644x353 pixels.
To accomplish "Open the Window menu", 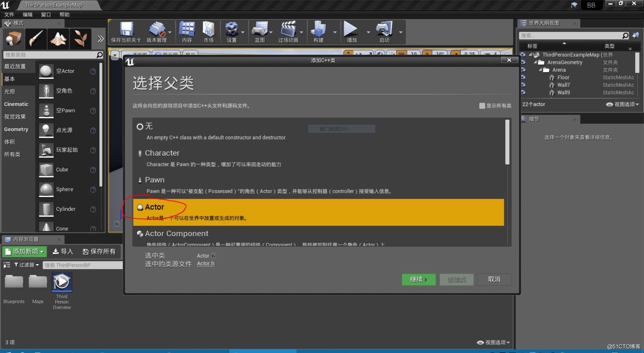I will 46,14.
